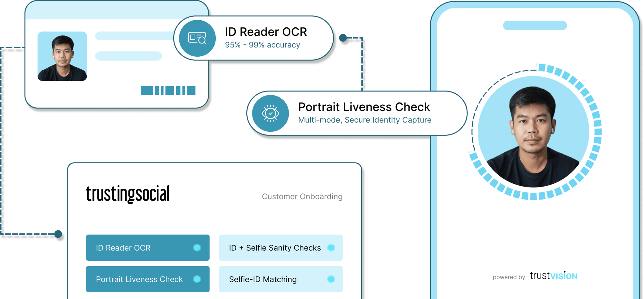The image size is (644, 299).
Task: Click the dashed connector node near the card
Action: click(x=344, y=38)
